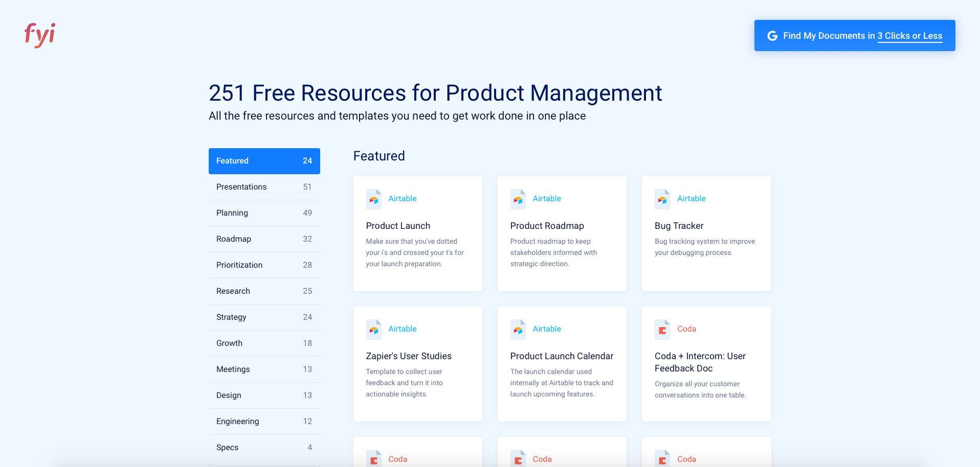Click the 'Featured' section heading
Viewport: 980px width, 467px height.
click(379, 156)
